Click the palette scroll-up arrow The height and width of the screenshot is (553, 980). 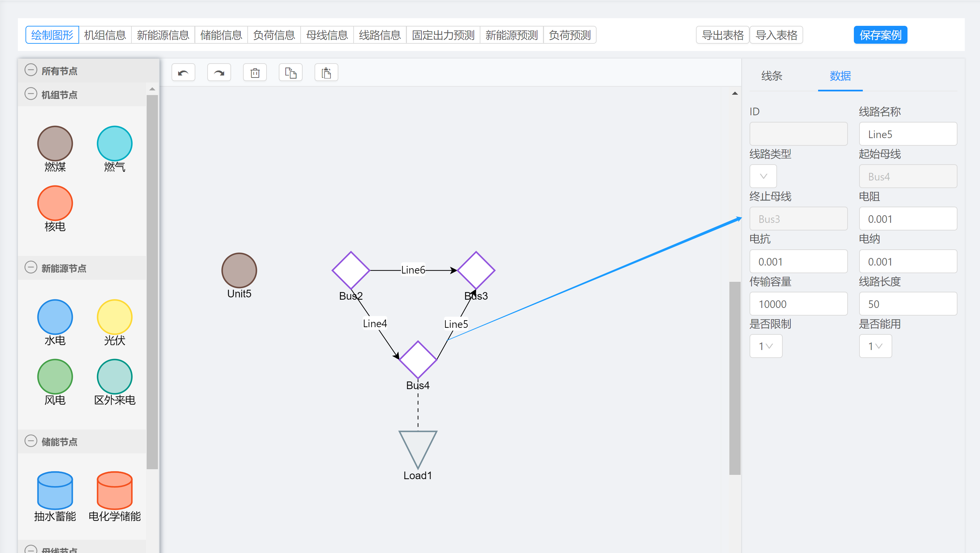(152, 89)
